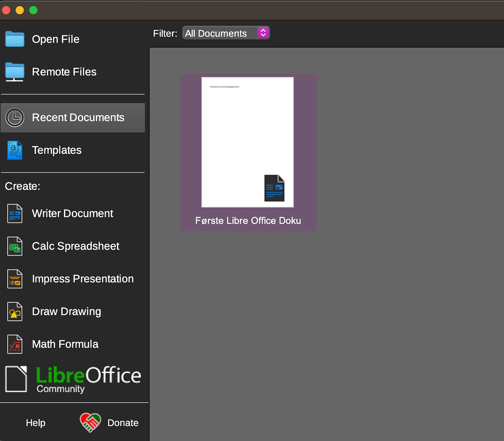Click the 'Første Libre Office Doku' file name
Image resolution: width=504 pixels, height=441 pixels.
point(248,221)
